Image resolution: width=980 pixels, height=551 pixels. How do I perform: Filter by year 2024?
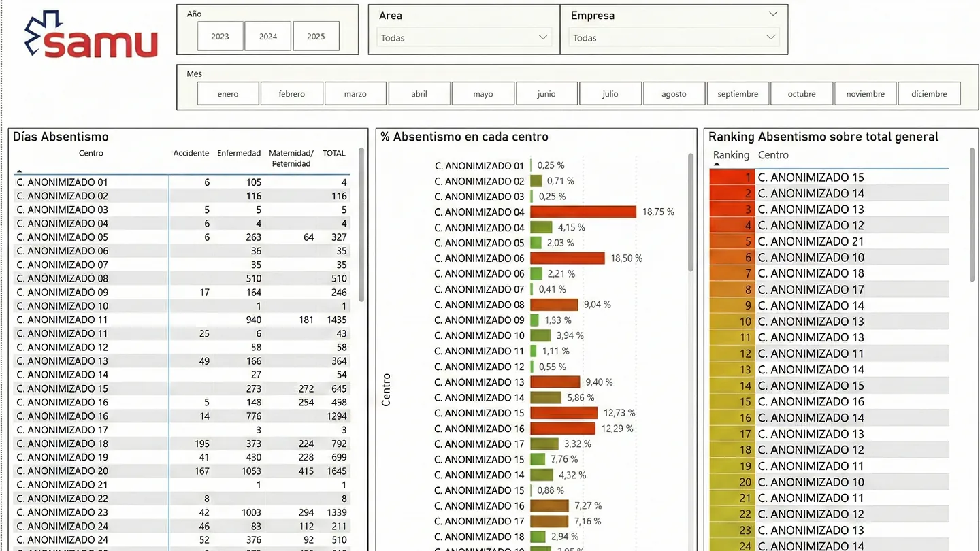click(268, 36)
